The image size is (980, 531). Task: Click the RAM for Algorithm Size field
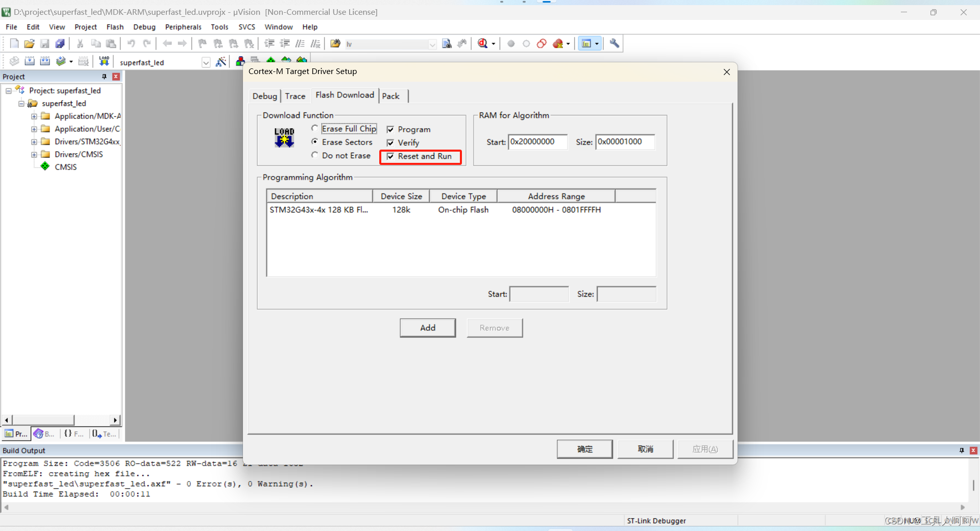(x=625, y=142)
